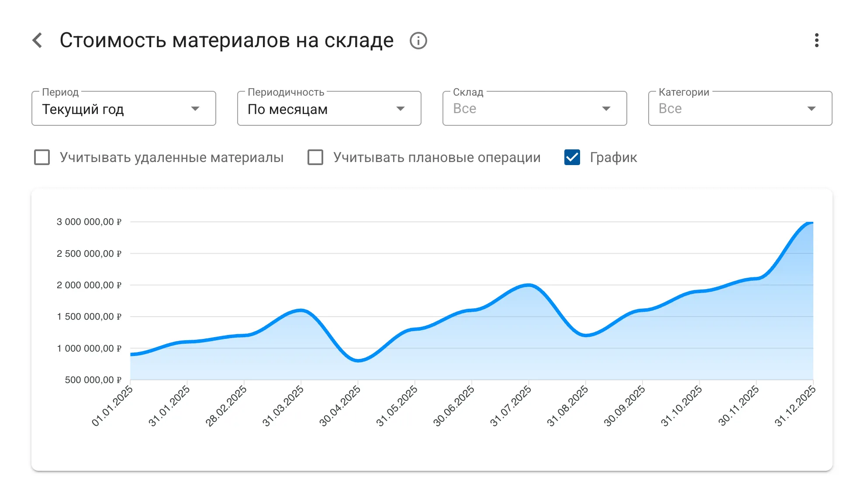Open the Категории dropdown

coord(739,108)
